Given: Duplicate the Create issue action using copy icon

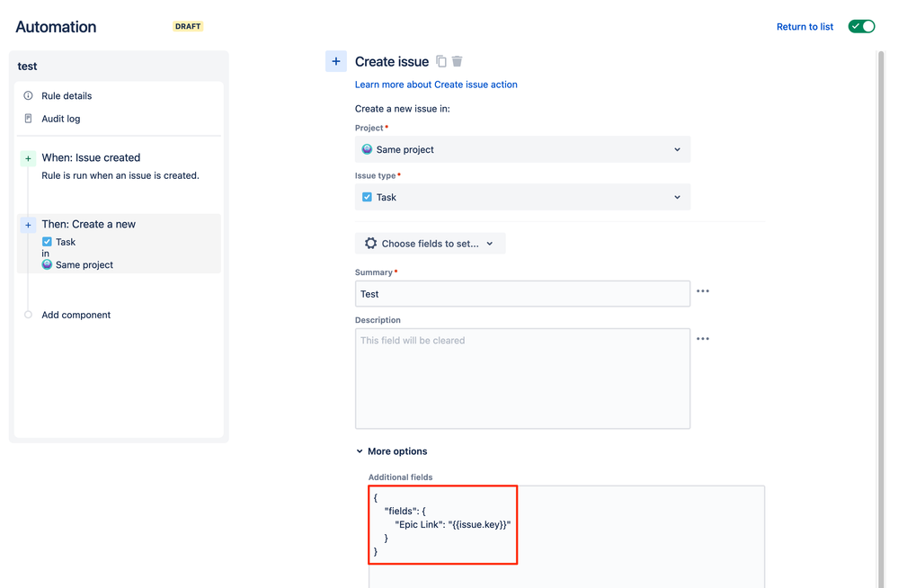Looking at the screenshot, I should pos(440,60).
